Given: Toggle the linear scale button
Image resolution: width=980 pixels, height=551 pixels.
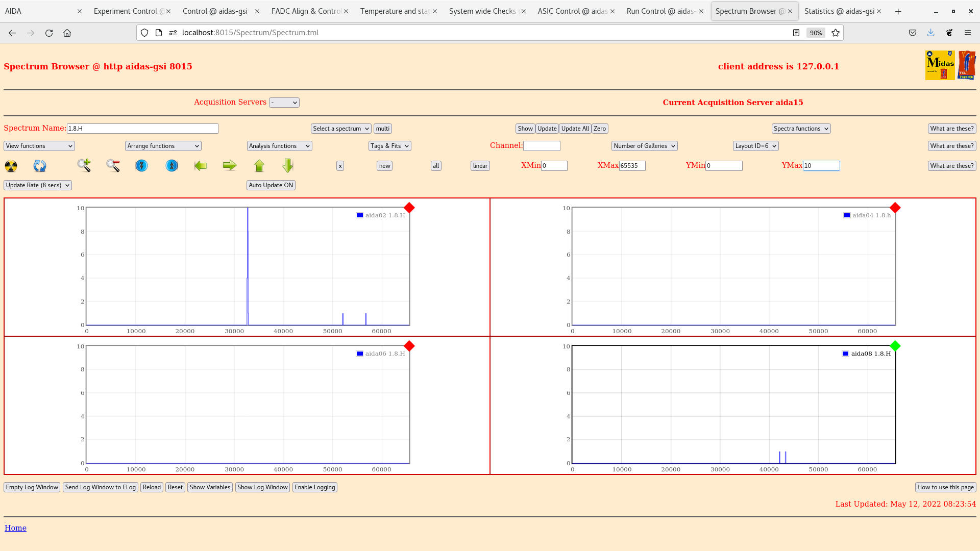Looking at the screenshot, I should (480, 166).
